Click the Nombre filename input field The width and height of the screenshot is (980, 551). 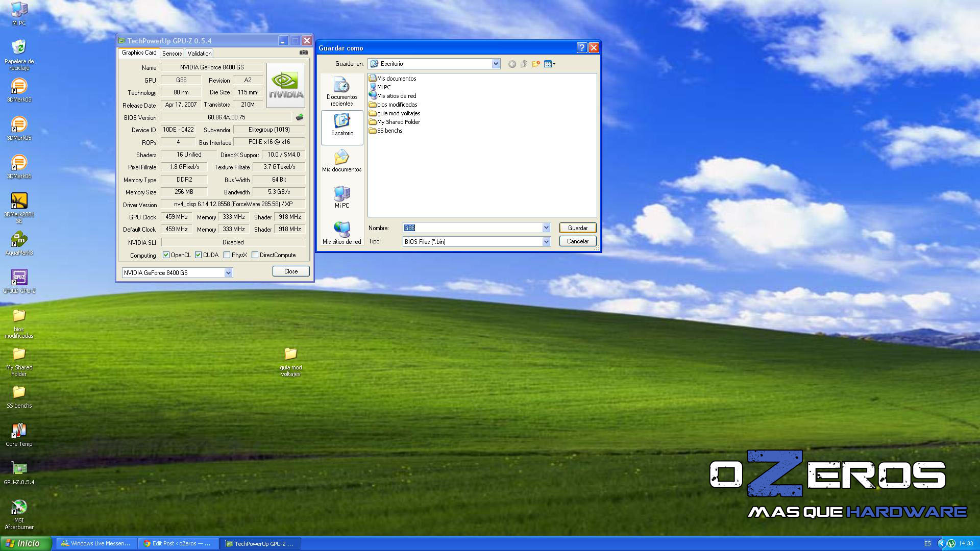point(472,228)
